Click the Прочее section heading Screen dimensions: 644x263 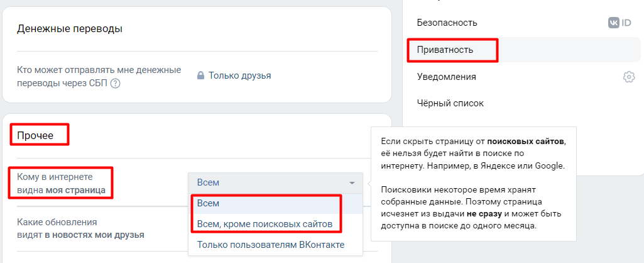click(x=35, y=135)
